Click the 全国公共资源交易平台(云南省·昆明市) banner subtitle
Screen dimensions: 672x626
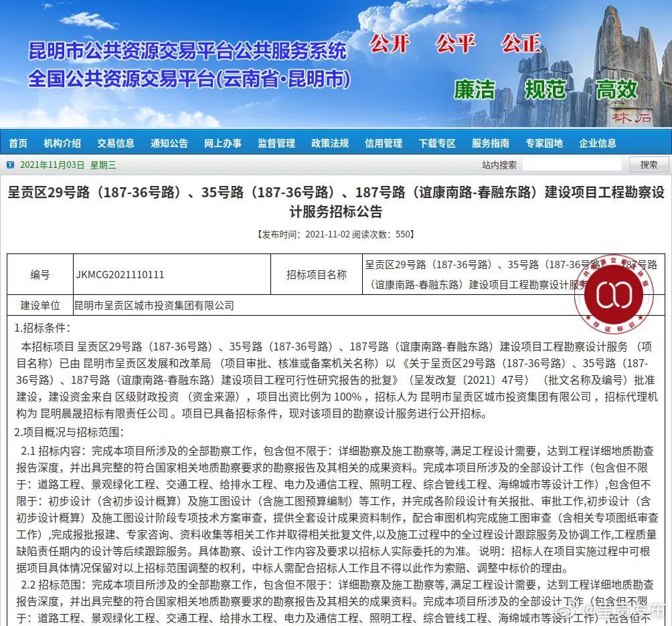[189, 79]
